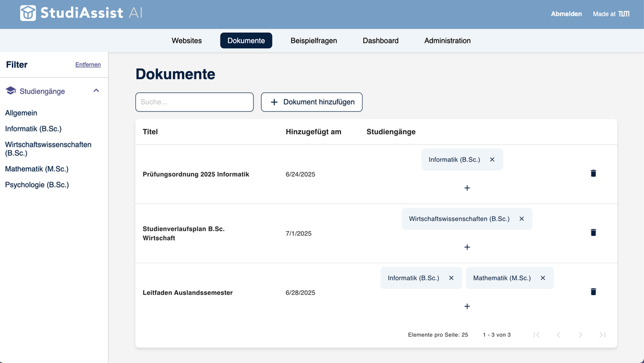This screenshot has height=363, width=644.
Task: Switch to the Beispielfragen tab
Action: 313,41
